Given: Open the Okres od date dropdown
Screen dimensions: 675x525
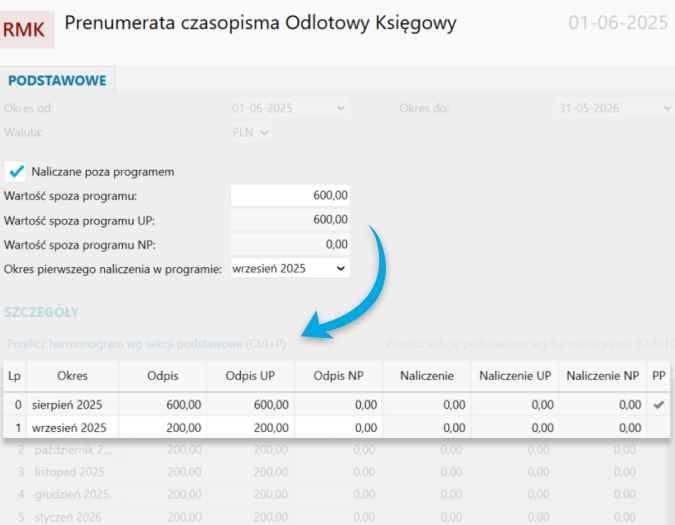Looking at the screenshot, I should (341, 108).
